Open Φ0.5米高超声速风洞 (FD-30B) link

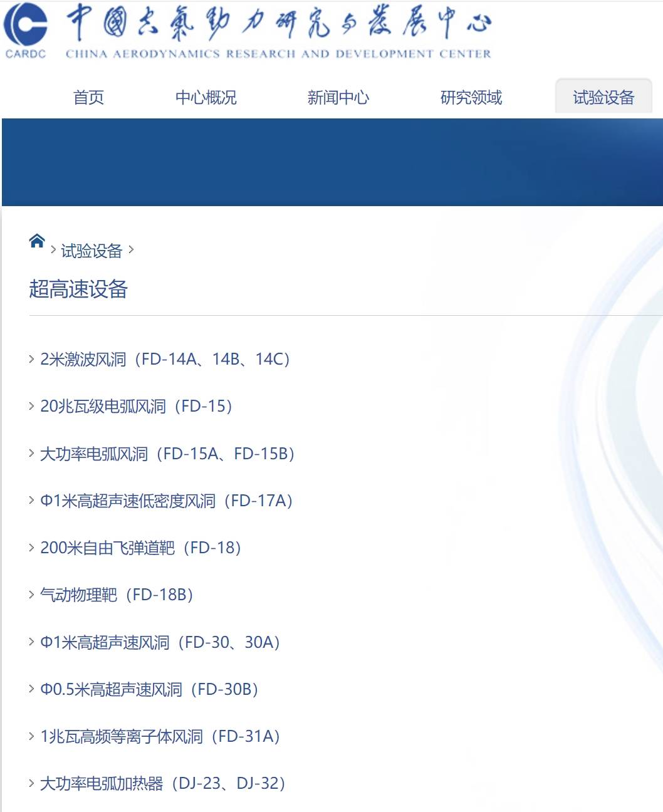tap(149, 690)
